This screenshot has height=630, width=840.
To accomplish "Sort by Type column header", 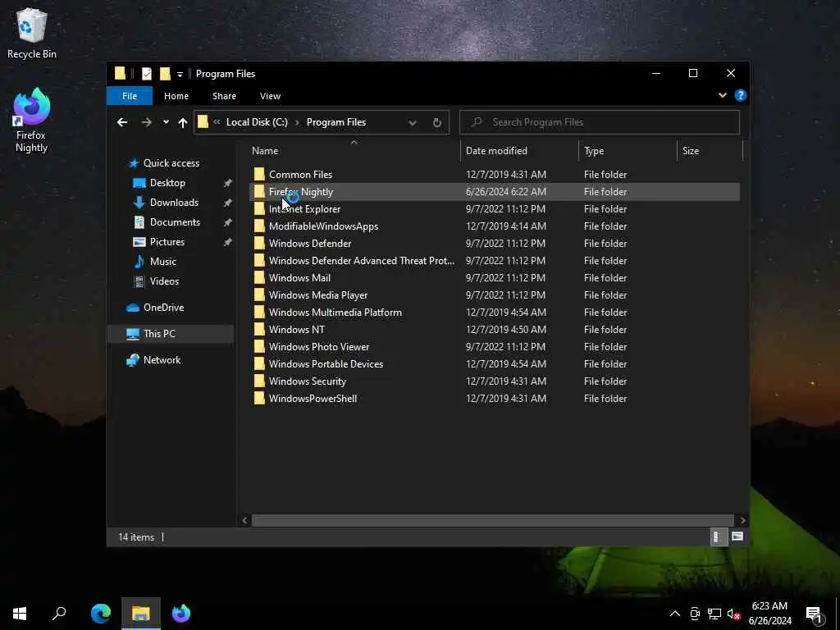I will click(x=628, y=151).
